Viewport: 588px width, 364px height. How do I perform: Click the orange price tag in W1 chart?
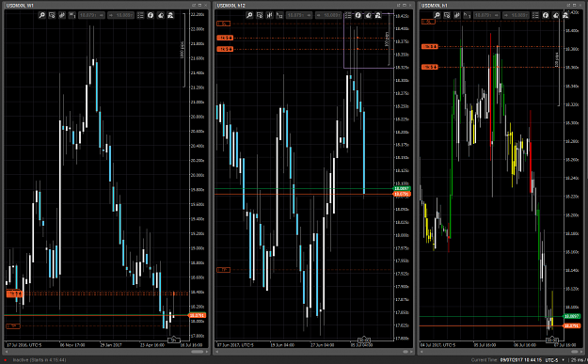pyautogui.click(x=198, y=315)
